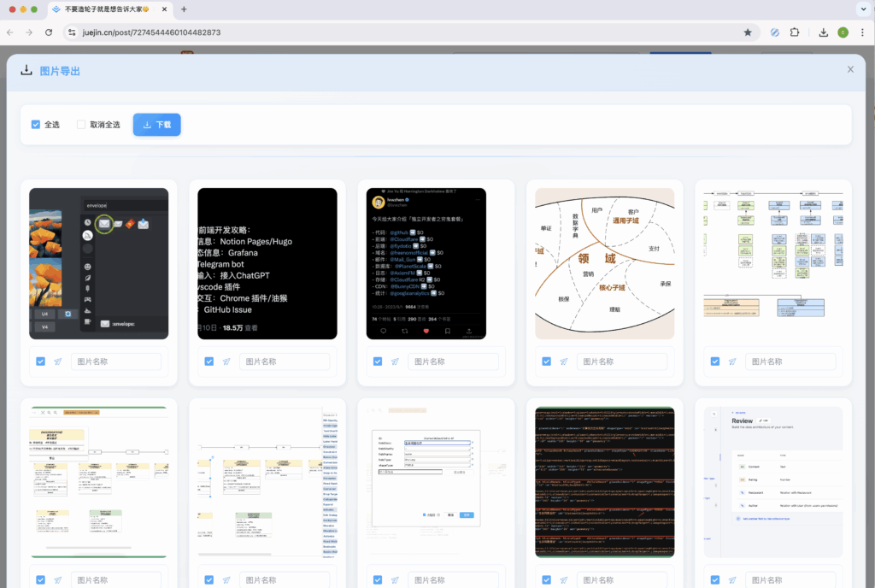This screenshot has height=588, width=875.
Task: Click the 图片名称 field under the Twitter image
Action: (x=454, y=362)
